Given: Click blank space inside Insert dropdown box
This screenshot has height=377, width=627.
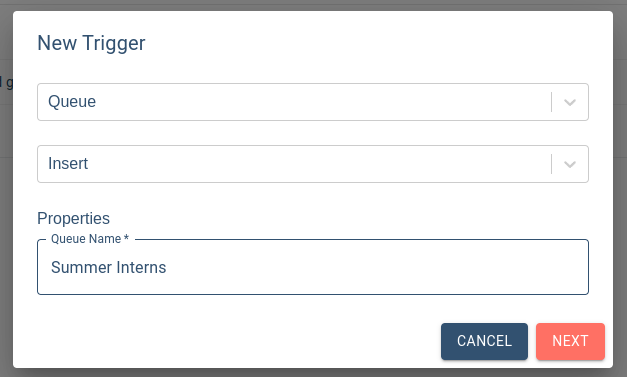Looking at the screenshot, I should coord(320,164).
